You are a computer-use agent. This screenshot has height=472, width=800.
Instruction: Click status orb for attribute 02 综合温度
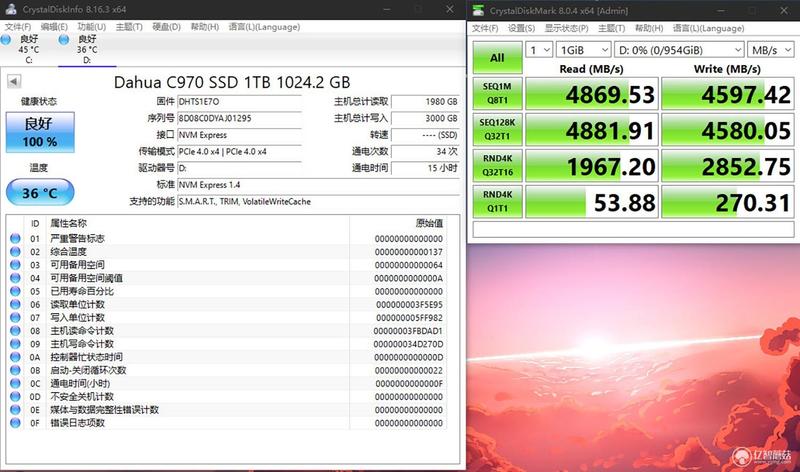pos(15,252)
